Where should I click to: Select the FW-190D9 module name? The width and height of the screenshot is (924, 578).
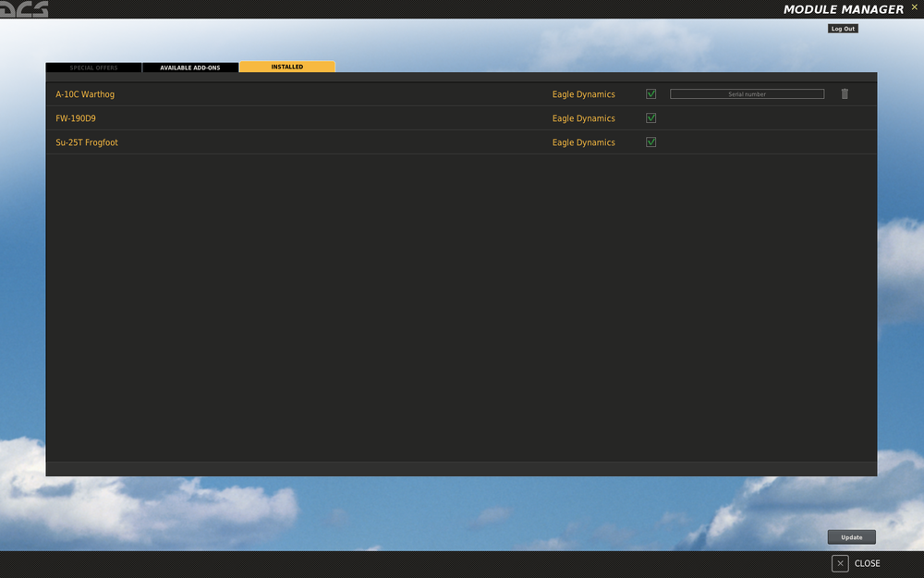pyautogui.click(x=76, y=118)
